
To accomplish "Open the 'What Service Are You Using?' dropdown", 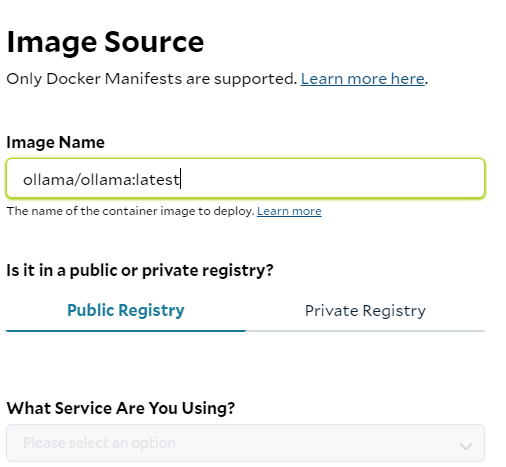I will [x=245, y=443].
